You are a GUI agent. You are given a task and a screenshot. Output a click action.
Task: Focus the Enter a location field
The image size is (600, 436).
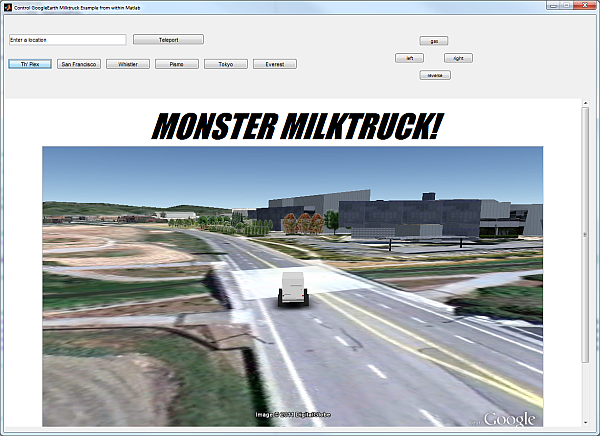point(68,40)
